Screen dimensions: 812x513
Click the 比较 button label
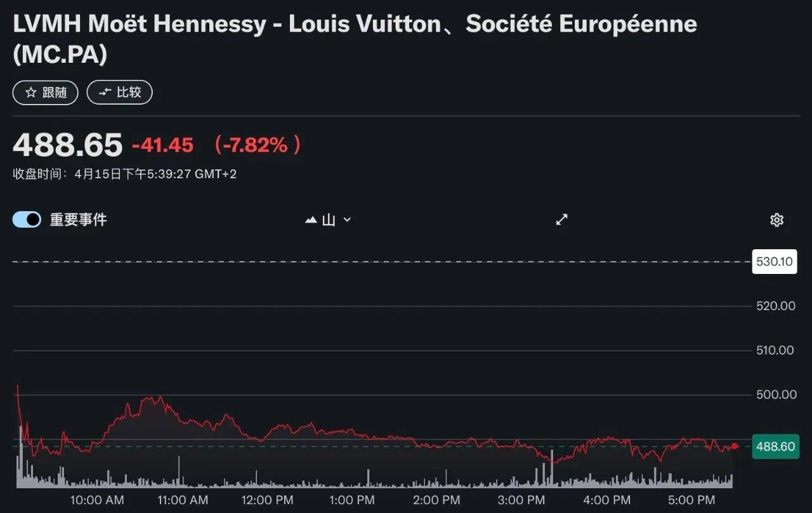pyautogui.click(x=129, y=93)
